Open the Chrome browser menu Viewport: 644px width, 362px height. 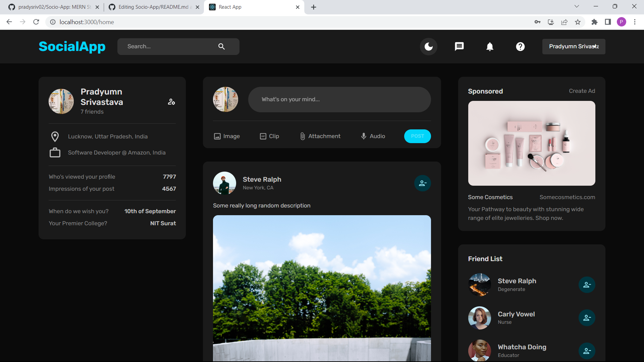click(x=635, y=22)
